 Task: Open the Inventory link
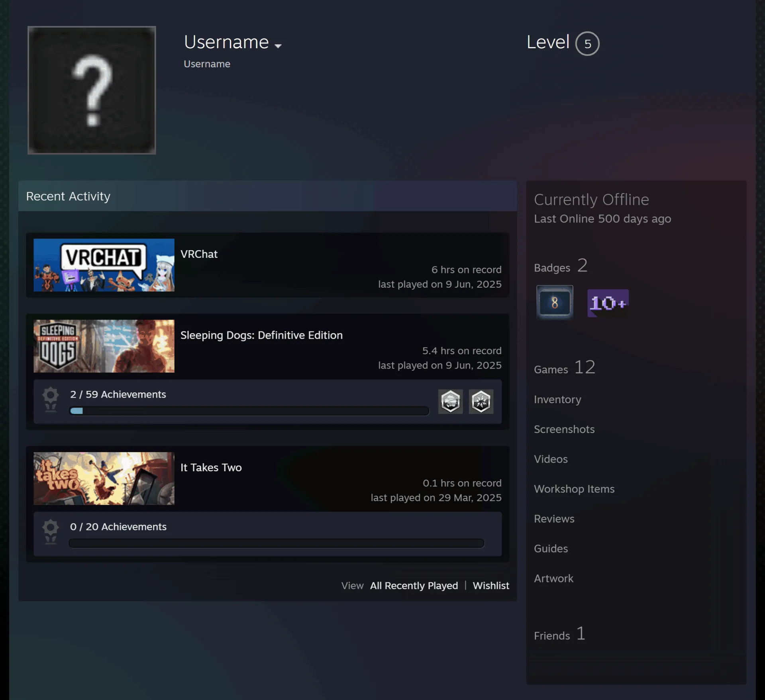557,399
